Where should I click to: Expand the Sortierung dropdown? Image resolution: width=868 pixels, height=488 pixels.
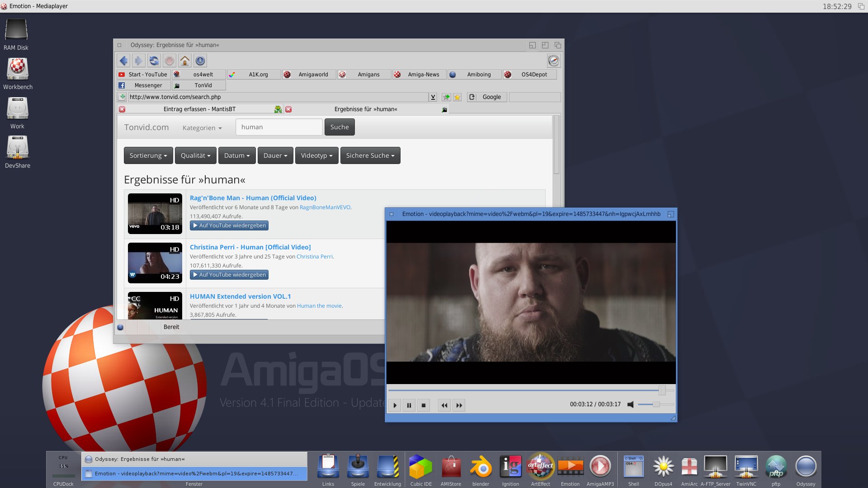pos(148,155)
